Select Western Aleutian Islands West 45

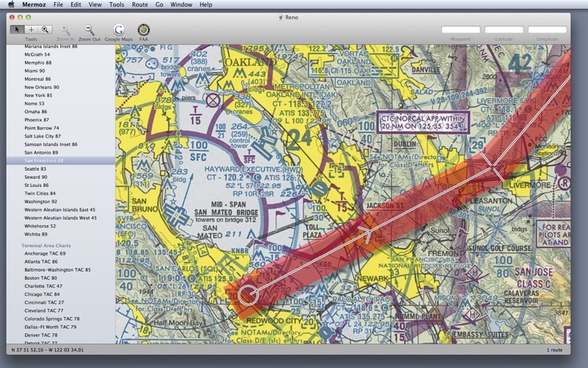(60, 218)
